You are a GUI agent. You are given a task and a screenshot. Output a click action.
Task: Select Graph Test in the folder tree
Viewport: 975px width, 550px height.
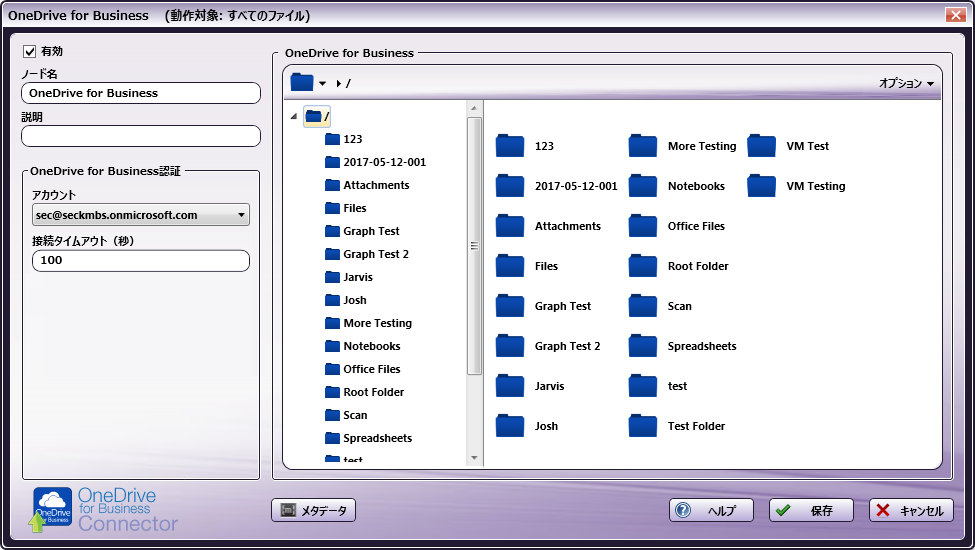[363, 231]
